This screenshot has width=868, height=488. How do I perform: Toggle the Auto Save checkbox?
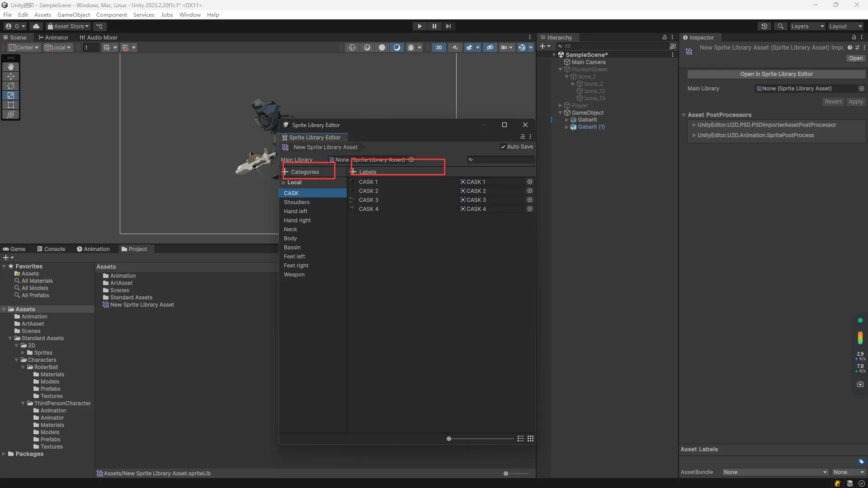pos(503,147)
